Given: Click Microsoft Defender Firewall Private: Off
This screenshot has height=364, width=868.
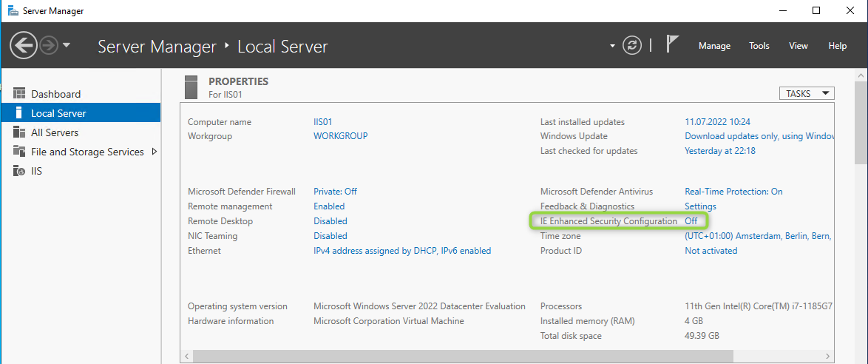Looking at the screenshot, I should pyautogui.click(x=335, y=192).
